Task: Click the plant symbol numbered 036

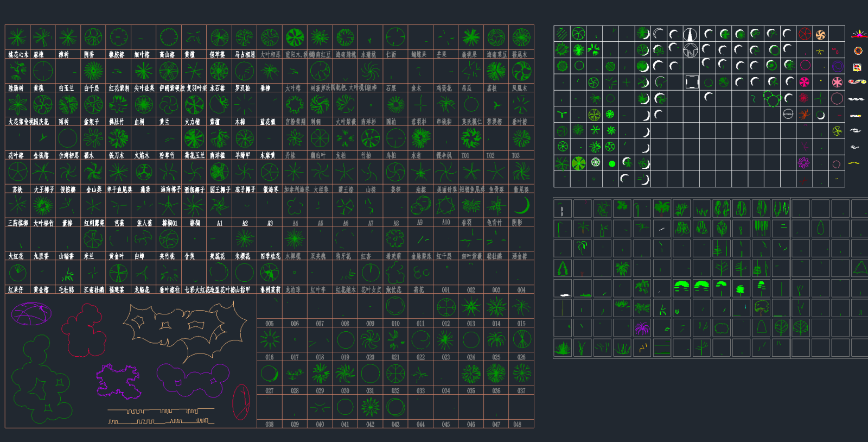Action: pos(496,374)
